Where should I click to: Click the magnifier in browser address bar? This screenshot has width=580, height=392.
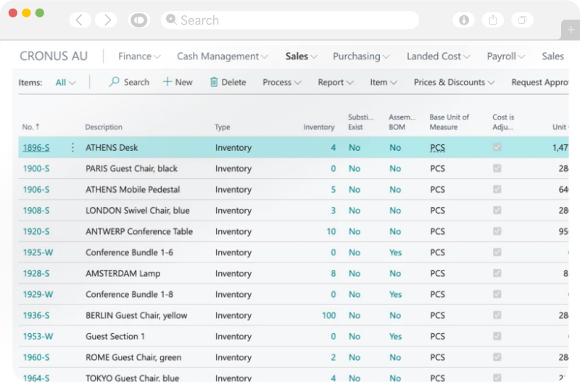[x=171, y=20]
